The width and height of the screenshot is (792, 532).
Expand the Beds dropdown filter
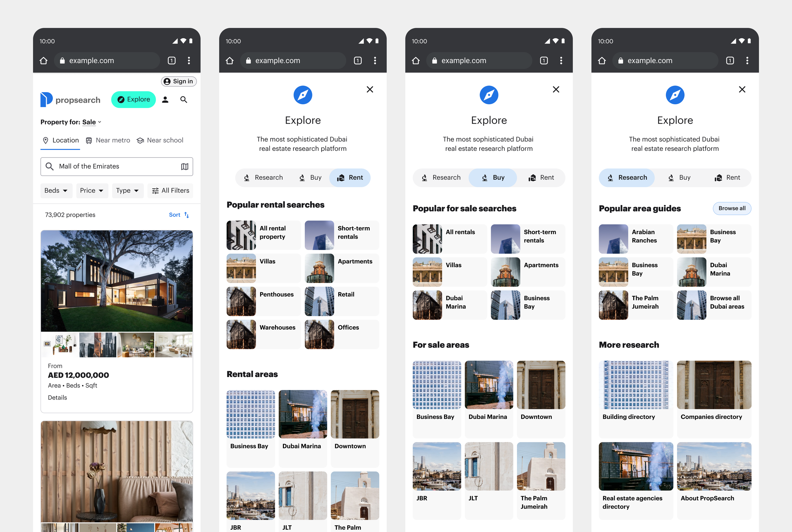click(x=56, y=191)
